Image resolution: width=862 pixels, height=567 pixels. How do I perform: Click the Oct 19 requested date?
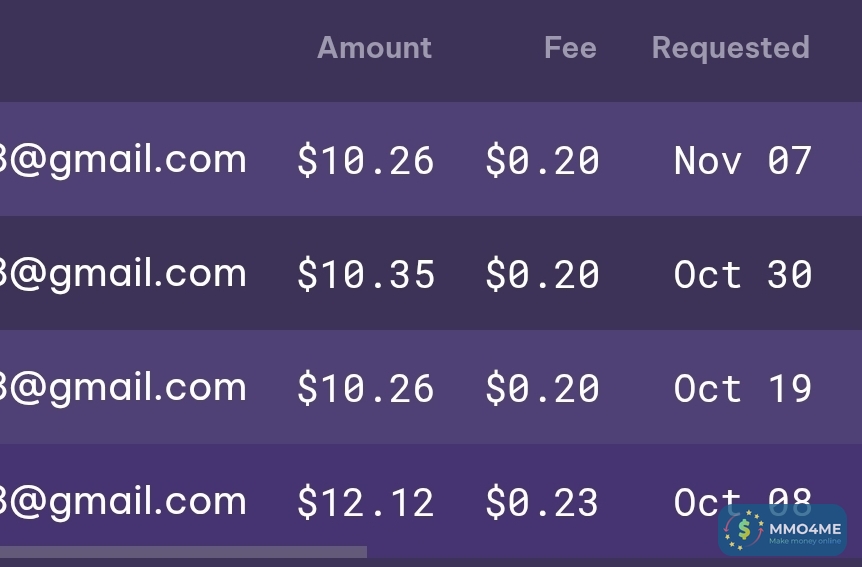(x=742, y=389)
